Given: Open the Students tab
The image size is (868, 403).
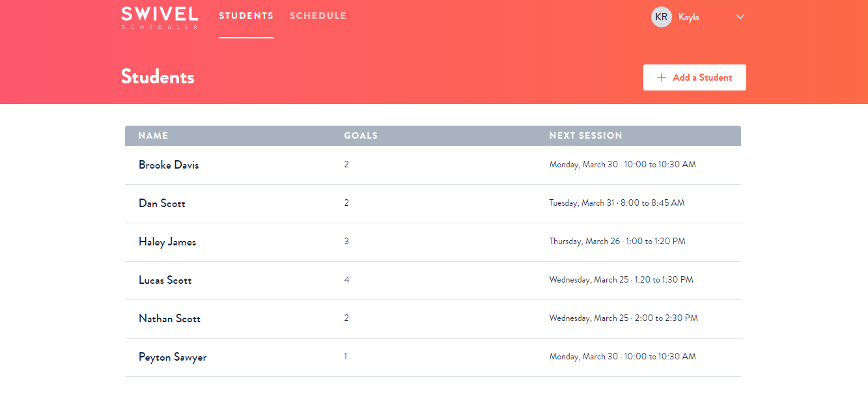Looking at the screenshot, I should pos(246,16).
